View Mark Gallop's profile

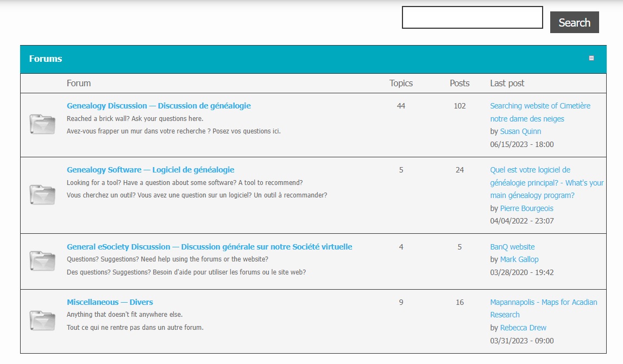point(519,259)
